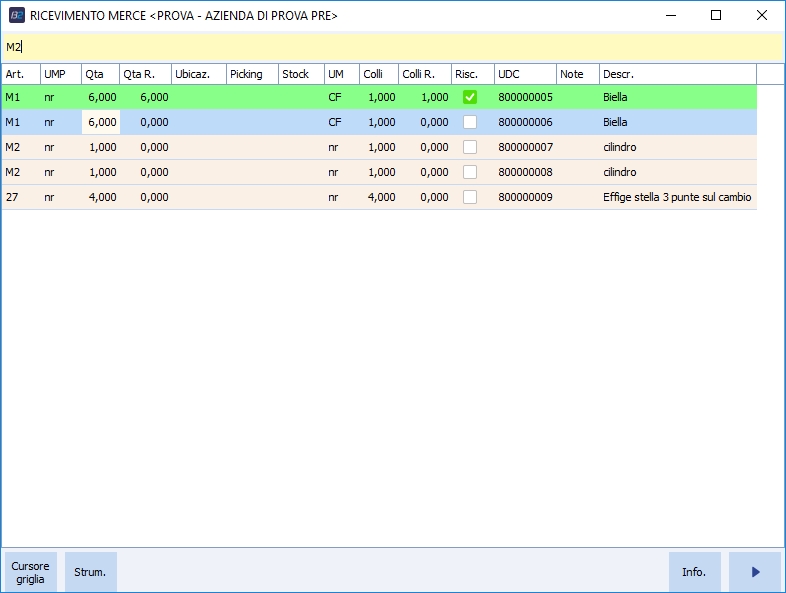This screenshot has height=593, width=786.
Task: Click Colli R. 1,000 in green row
Action: (x=425, y=97)
